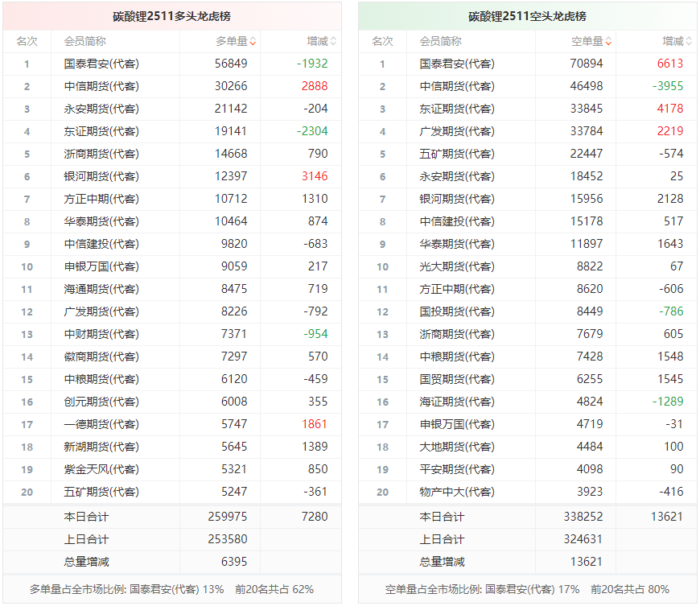Click 徽商期货(代客) row name

(x=101, y=357)
